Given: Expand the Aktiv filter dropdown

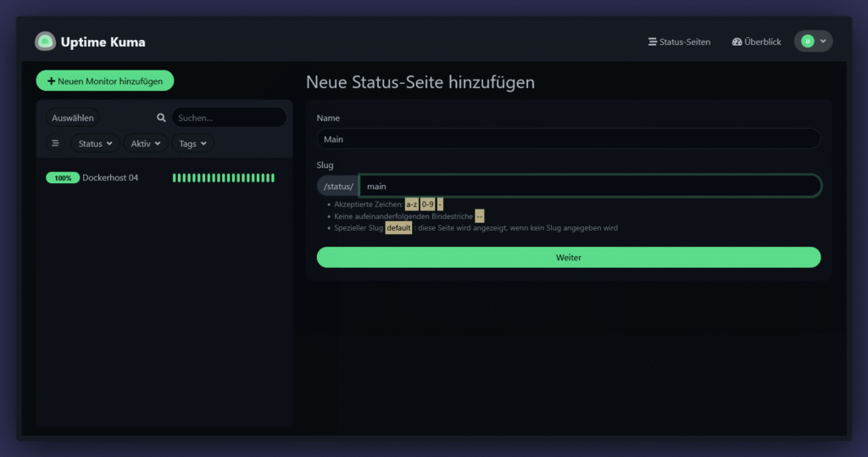Looking at the screenshot, I should click(x=146, y=143).
